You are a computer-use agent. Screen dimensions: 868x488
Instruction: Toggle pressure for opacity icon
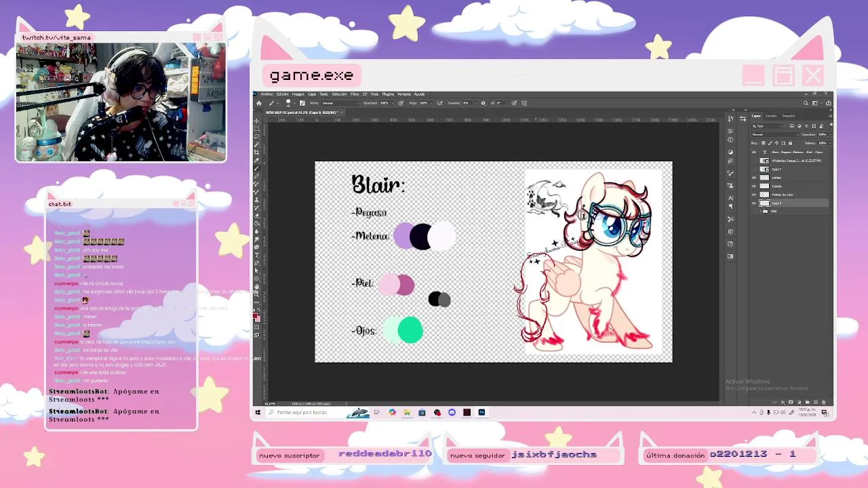point(401,103)
